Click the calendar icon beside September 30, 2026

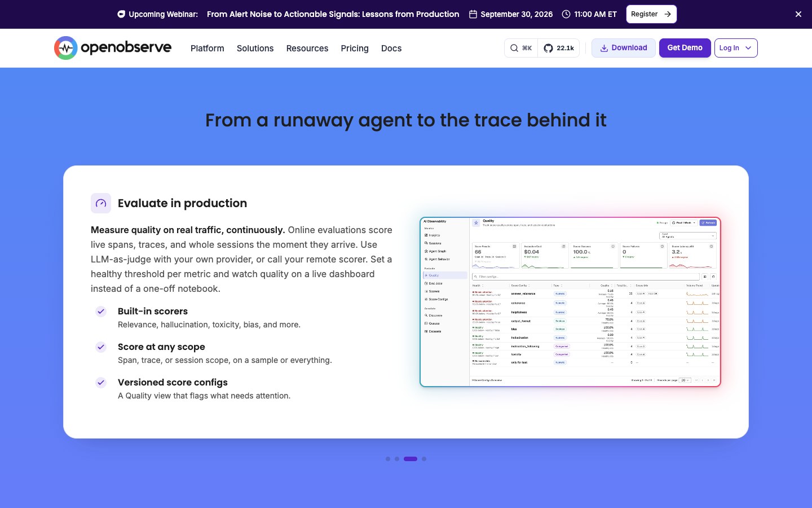(473, 14)
